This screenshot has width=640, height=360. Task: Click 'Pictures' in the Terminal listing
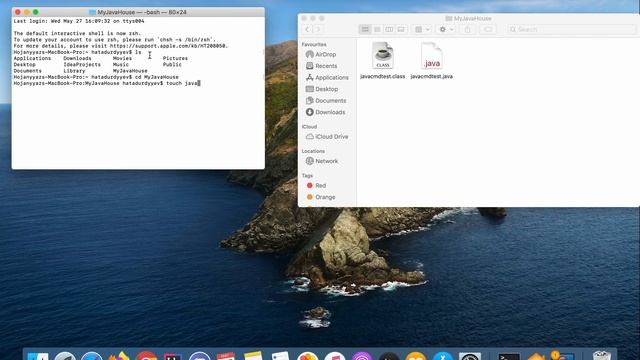(175, 58)
